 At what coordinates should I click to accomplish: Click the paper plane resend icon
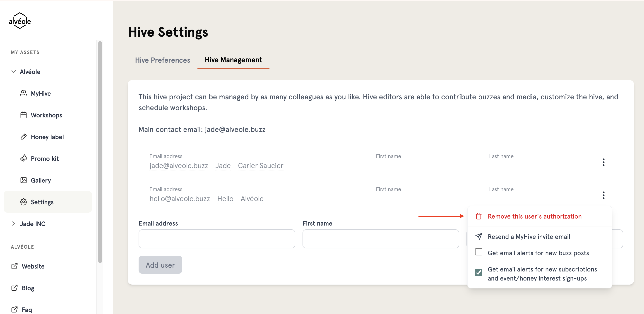pyautogui.click(x=478, y=236)
